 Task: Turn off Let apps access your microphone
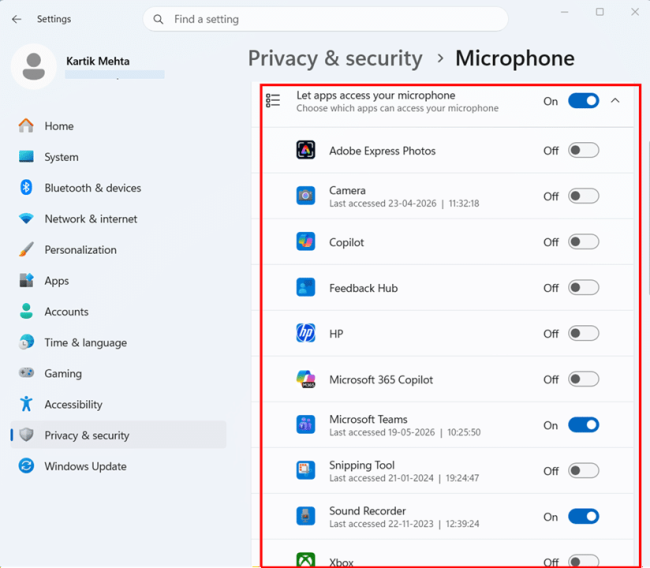pos(583,101)
